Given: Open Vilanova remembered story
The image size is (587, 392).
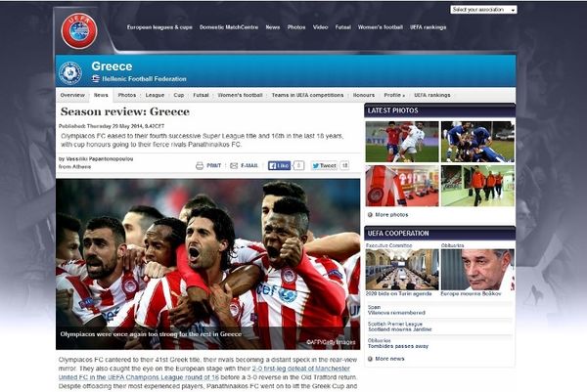Looking at the screenshot, I should (x=396, y=313).
